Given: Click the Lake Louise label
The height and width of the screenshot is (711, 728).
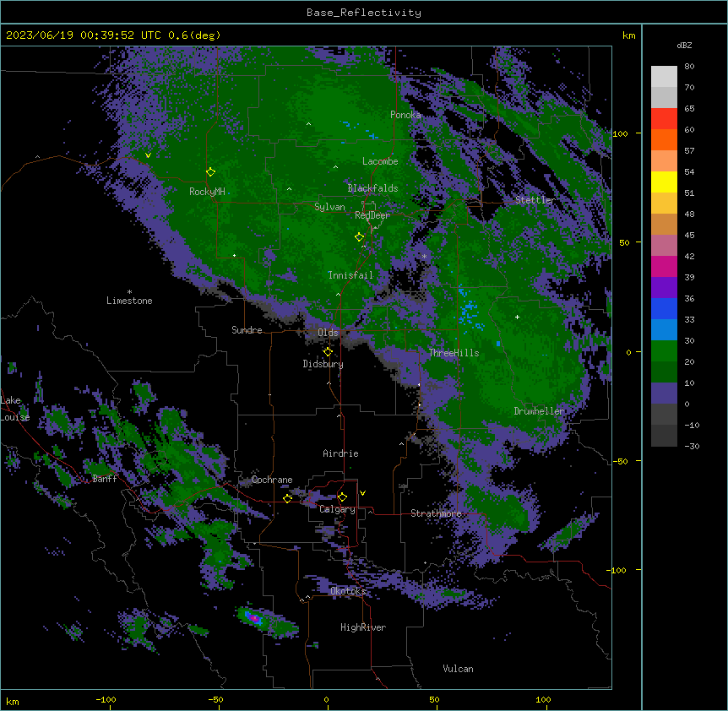Looking at the screenshot, I should (14, 409).
